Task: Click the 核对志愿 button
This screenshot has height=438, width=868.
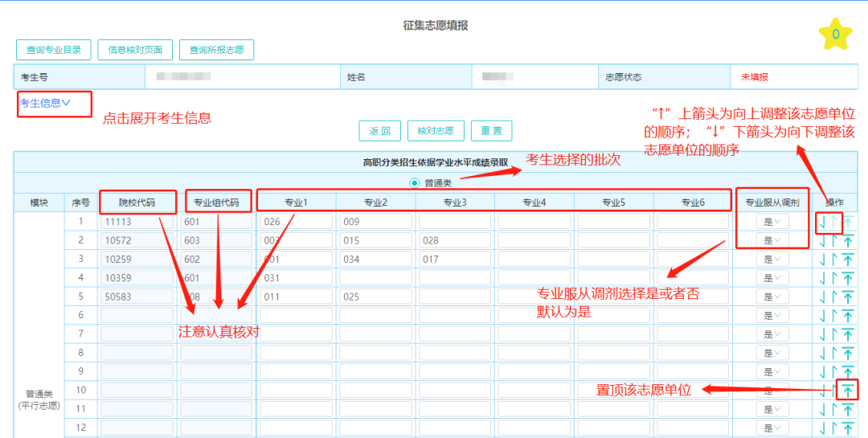Action: (x=436, y=131)
